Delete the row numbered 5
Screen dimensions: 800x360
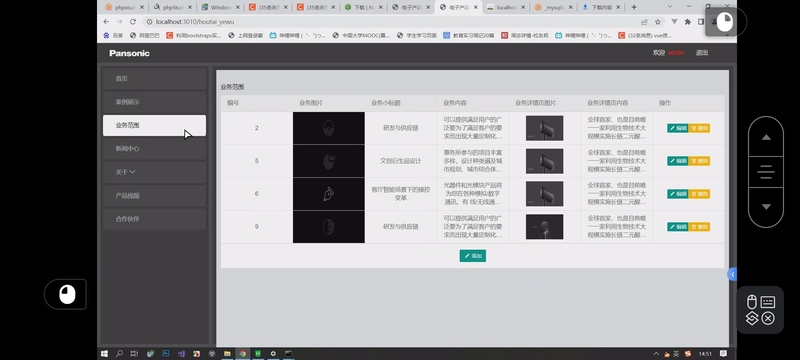click(699, 161)
